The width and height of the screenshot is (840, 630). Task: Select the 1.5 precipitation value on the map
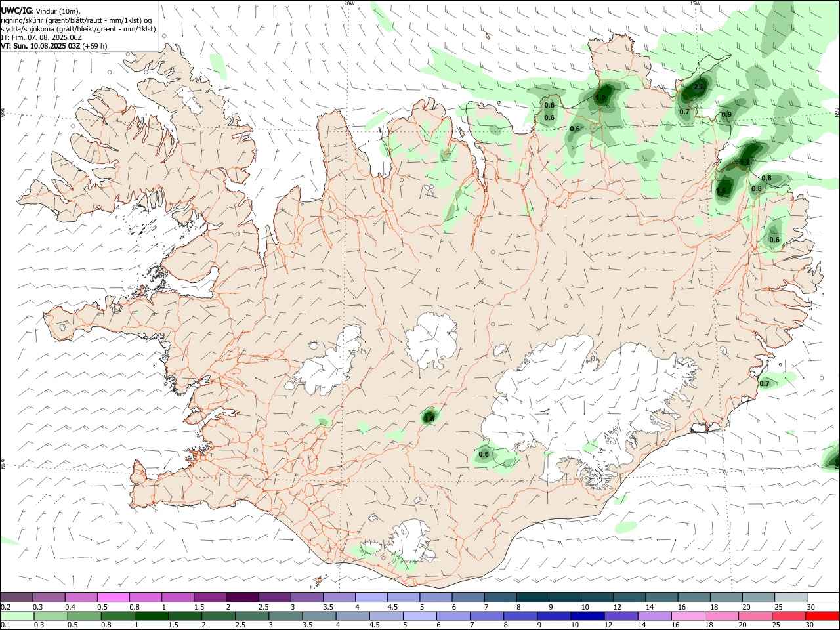600,98
